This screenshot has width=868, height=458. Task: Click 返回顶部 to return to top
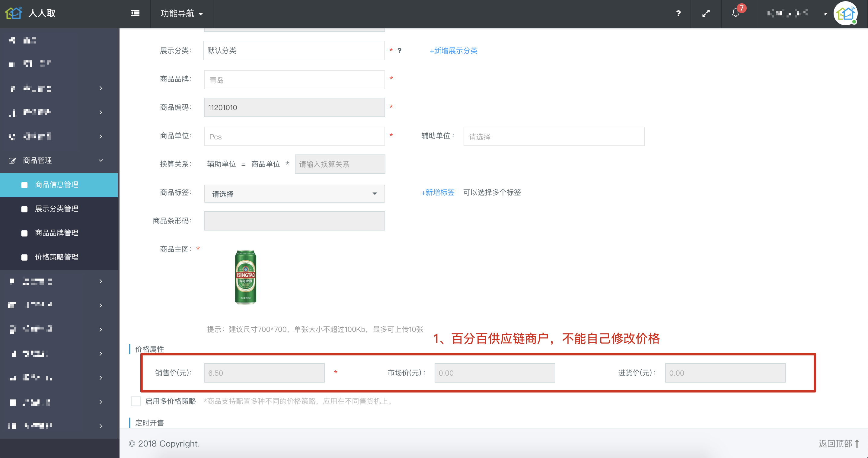coord(839,444)
